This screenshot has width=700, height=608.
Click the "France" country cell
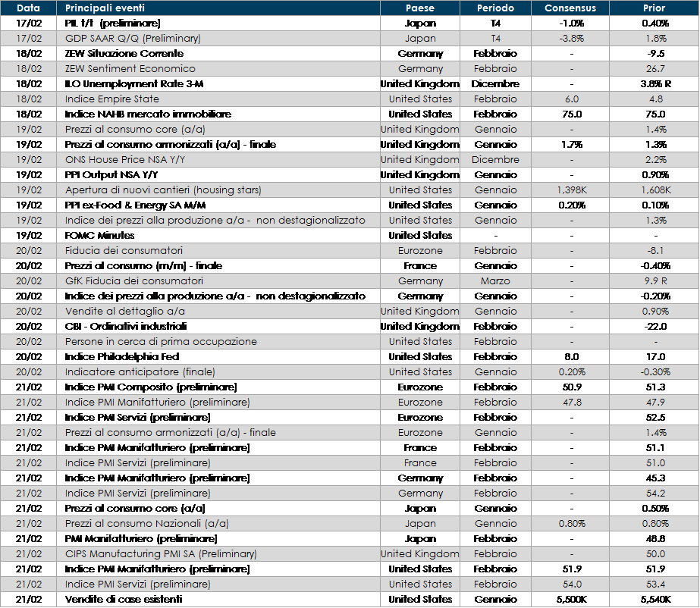tap(420, 462)
